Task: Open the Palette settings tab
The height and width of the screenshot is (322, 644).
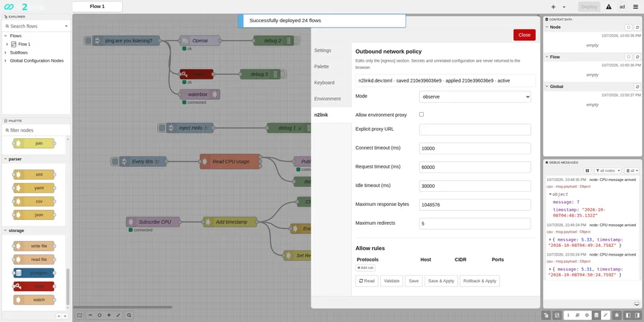Action: 331,66
